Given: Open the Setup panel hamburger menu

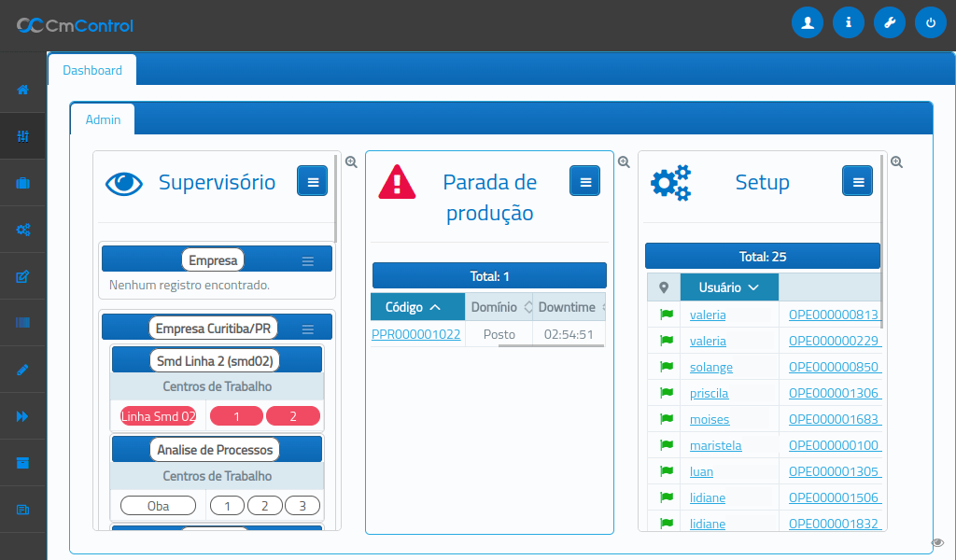Looking at the screenshot, I should 857,181.
